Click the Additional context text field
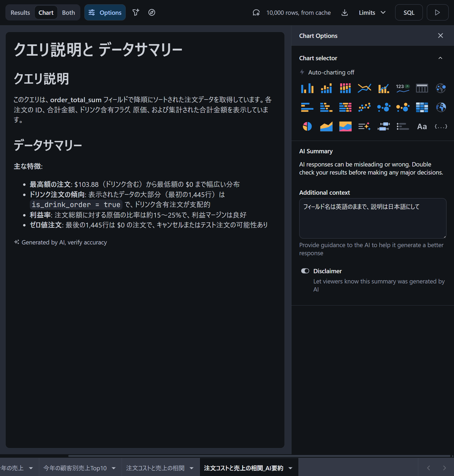 [373, 218]
